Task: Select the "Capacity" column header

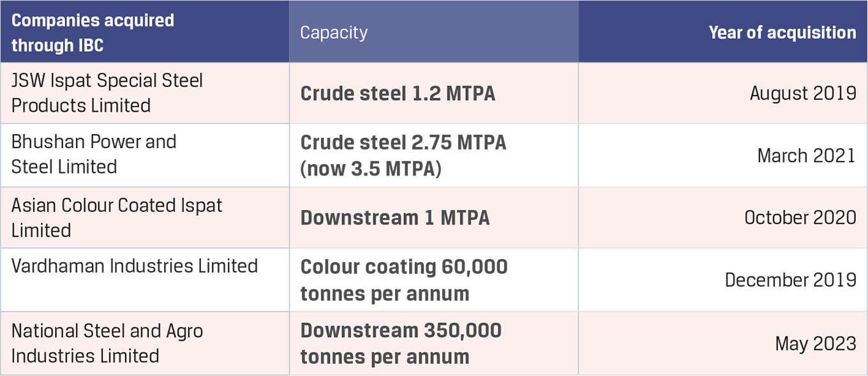Action: [334, 33]
